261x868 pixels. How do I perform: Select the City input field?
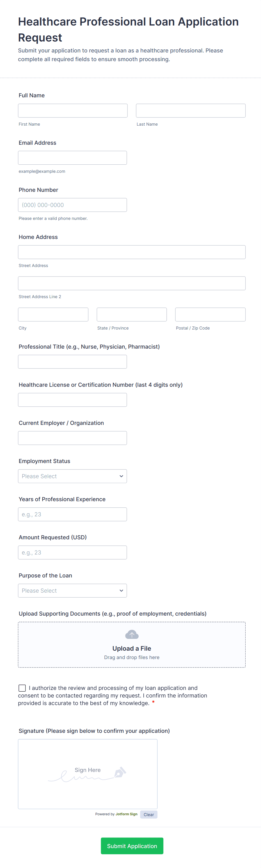click(53, 314)
